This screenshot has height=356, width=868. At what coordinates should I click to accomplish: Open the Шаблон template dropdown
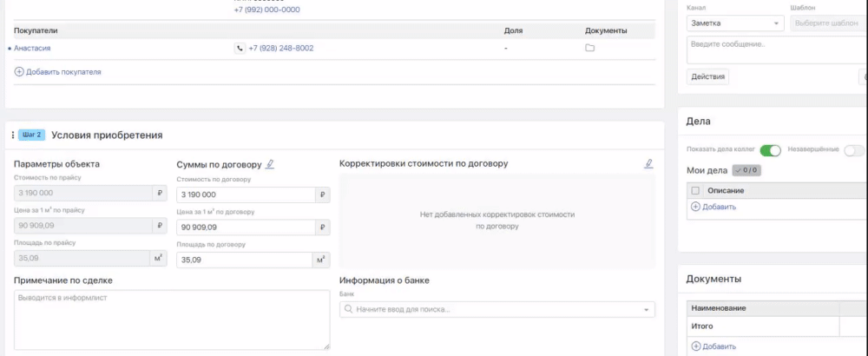tap(827, 23)
